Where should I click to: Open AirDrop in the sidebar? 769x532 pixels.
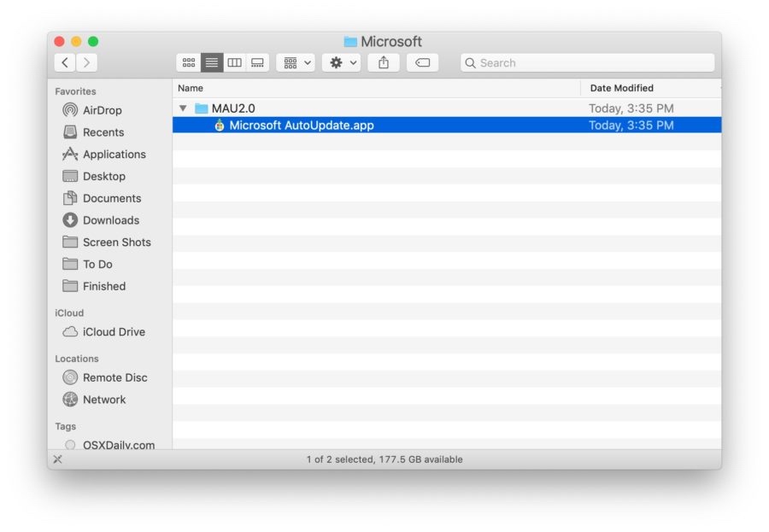92,110
